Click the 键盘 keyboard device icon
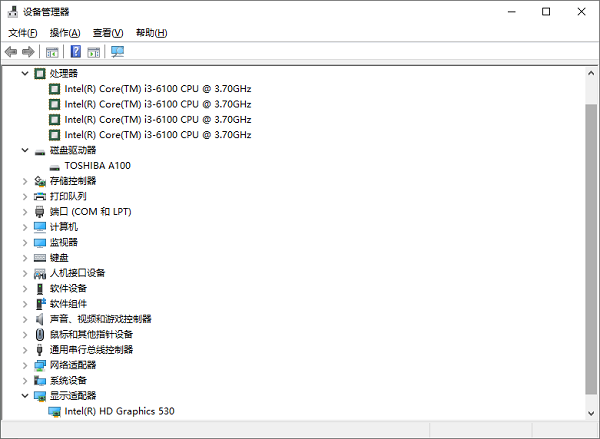This screenshot has width=600, height=439. coord(40,258)
